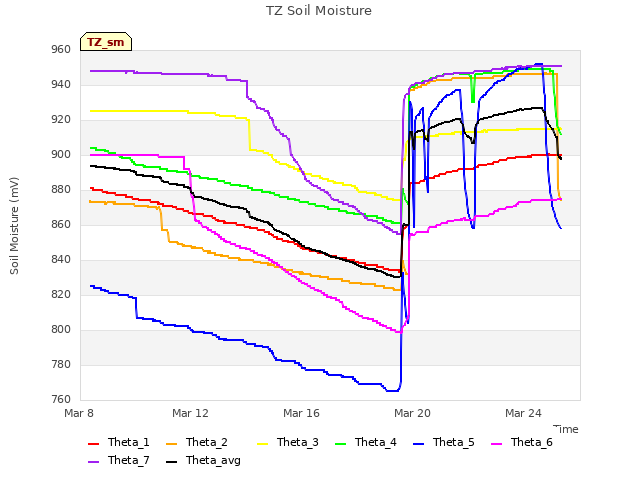
Task: Click the Theta_4 green legend swatch
Action: click(340, 444)
